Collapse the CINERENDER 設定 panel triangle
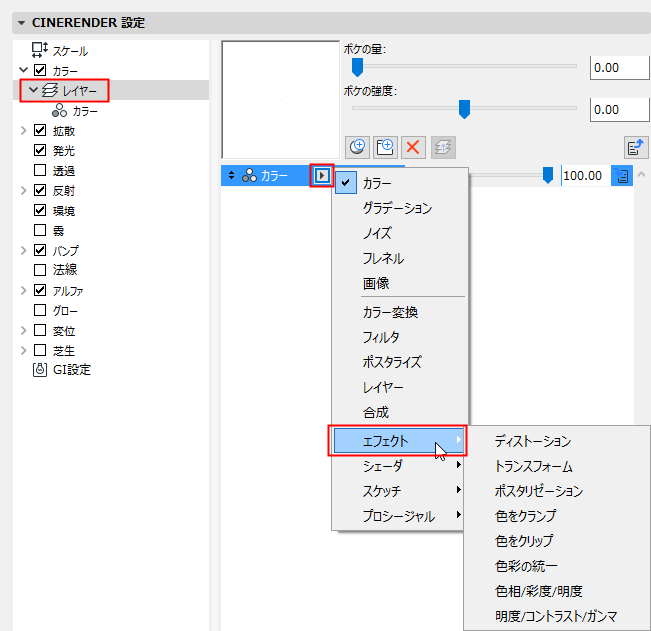651x631 pixels. point(22,23)
